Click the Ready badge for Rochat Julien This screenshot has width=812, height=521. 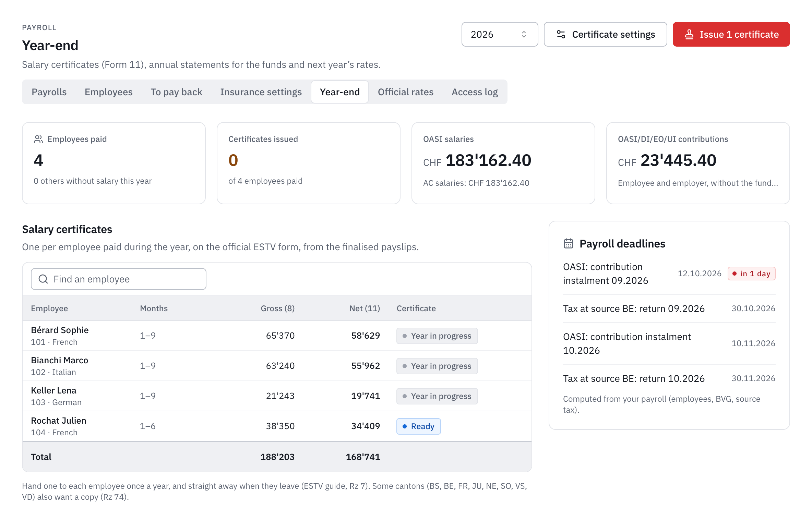pos(418,426)
